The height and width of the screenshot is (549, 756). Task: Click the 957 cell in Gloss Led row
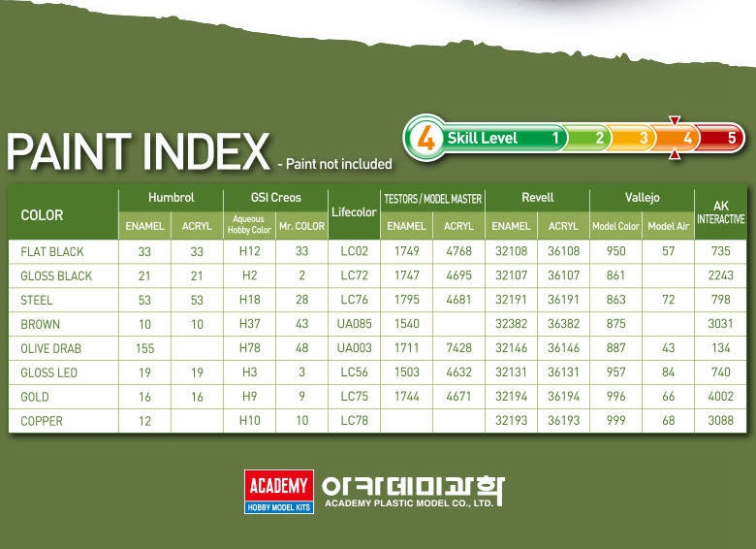[615, 371]
